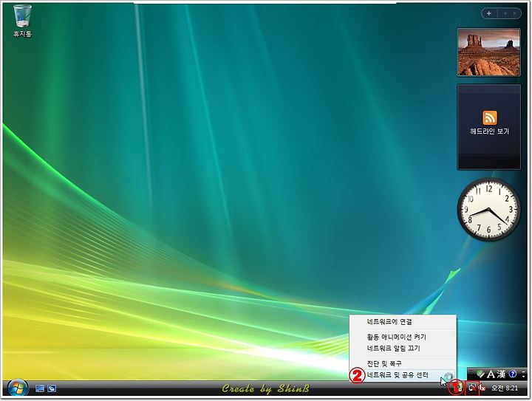Image resolution: width=532 pixels, height=401 pixels.
Task: Click sidebar previous gadgets arrow
Action: (x=505, y=13)
